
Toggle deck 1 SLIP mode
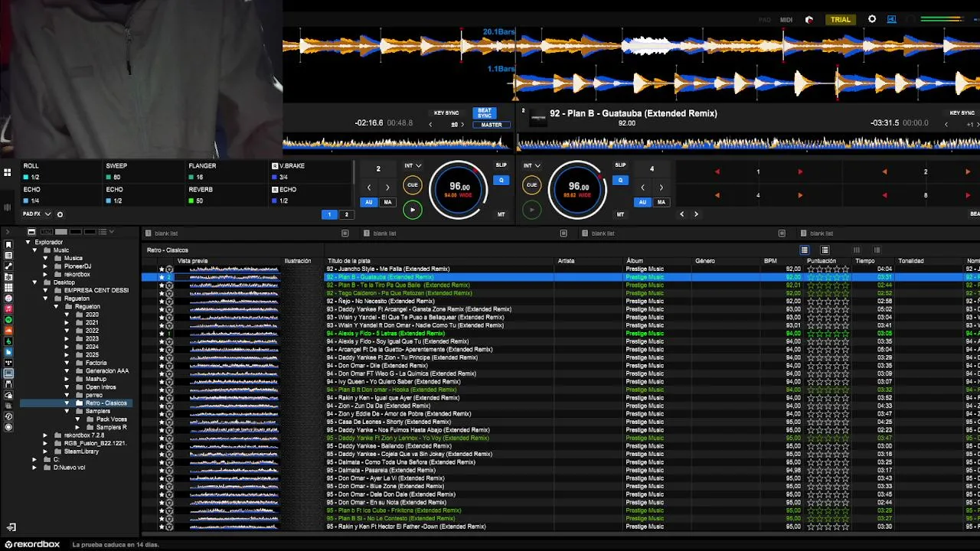coord(501,165)
